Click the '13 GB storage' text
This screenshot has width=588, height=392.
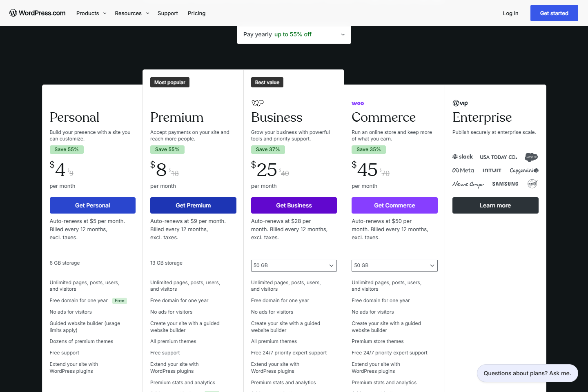coord(166,263)
